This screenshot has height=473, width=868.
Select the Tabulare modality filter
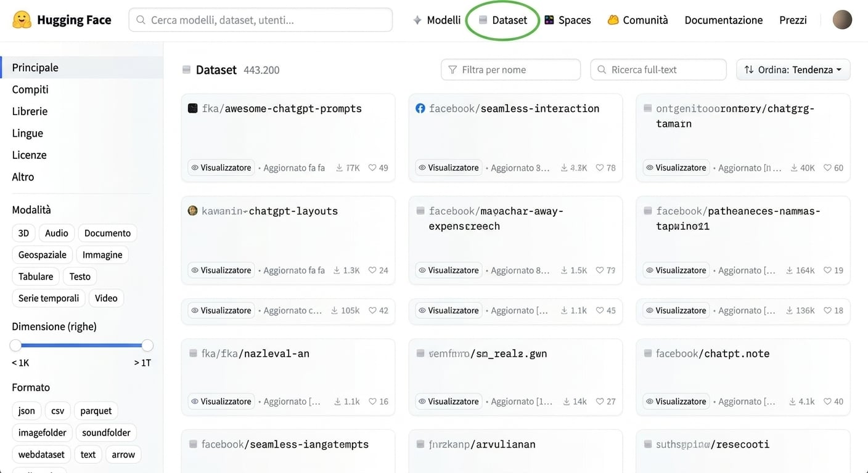[36, 277]
